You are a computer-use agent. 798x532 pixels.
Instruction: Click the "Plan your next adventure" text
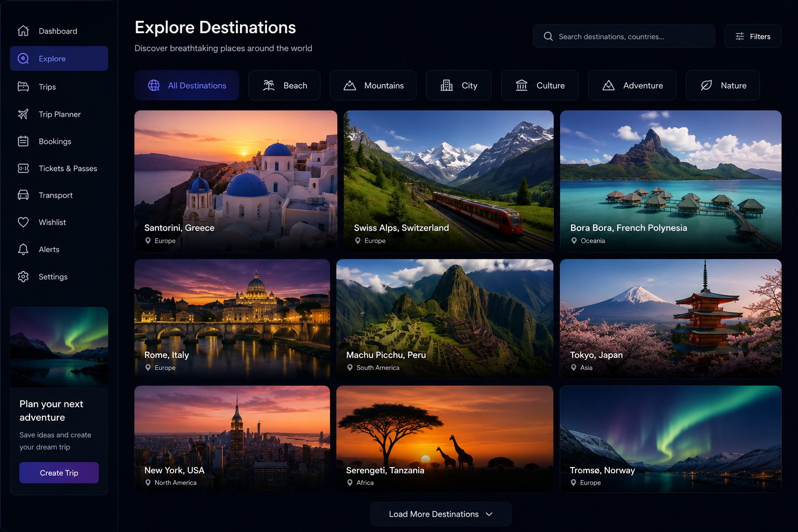tap(51, 410)
